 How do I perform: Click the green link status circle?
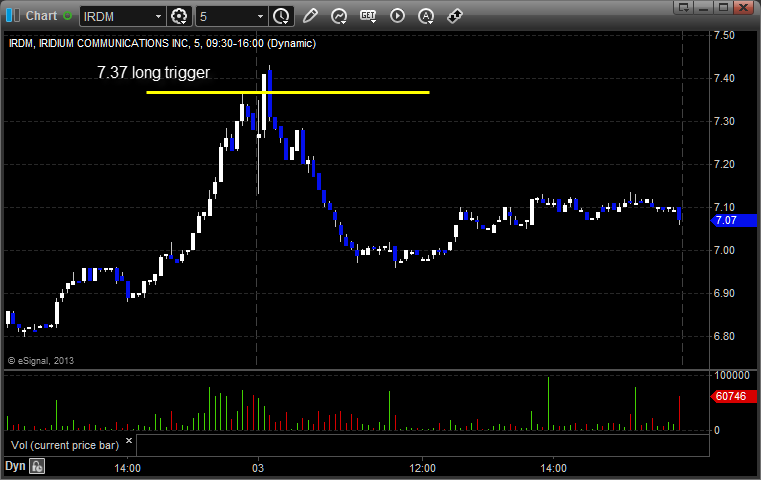click(x=67, y=16)
